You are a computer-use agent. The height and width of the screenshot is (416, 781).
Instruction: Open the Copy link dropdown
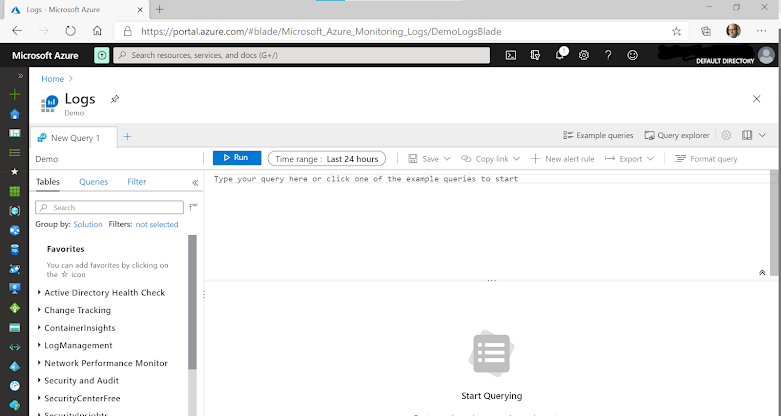(x=491, y=159)
